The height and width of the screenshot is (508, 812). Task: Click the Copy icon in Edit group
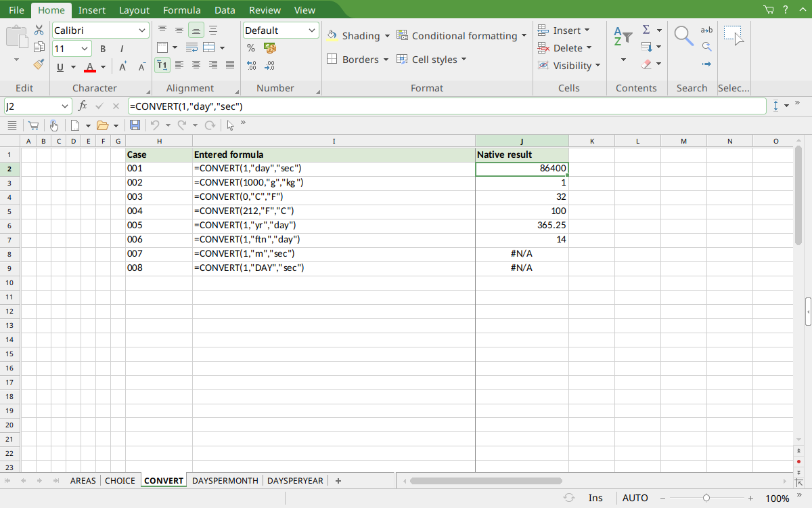[x=39, y=47]
